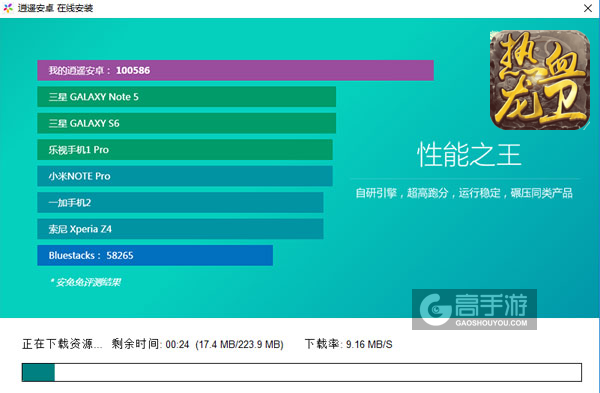Click the 安兔兔评测结果 footnote
The image size is (600, 393).
(85, 282)
